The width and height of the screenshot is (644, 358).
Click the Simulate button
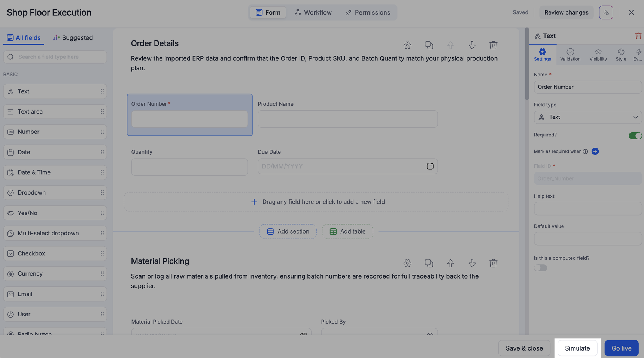577,348
